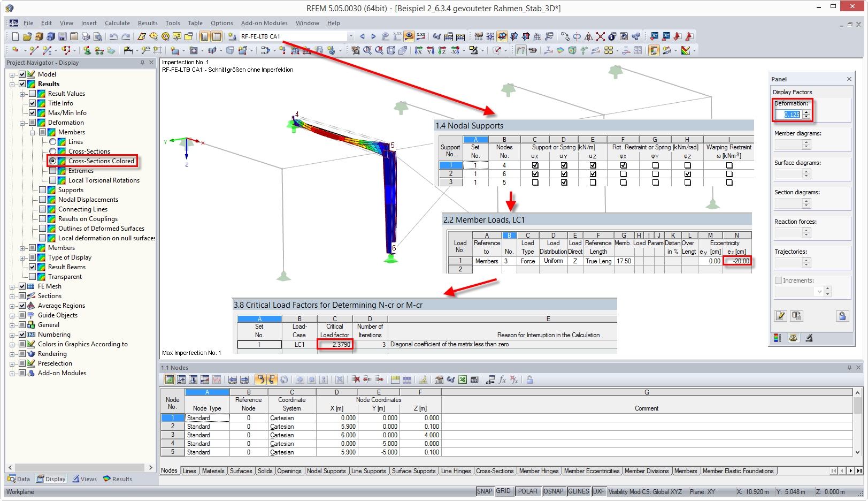Image resolution: width=868 pixels, height=501 pixels.
Task: Click the Excel export icon in table toolbar
Action: [463, 379]
